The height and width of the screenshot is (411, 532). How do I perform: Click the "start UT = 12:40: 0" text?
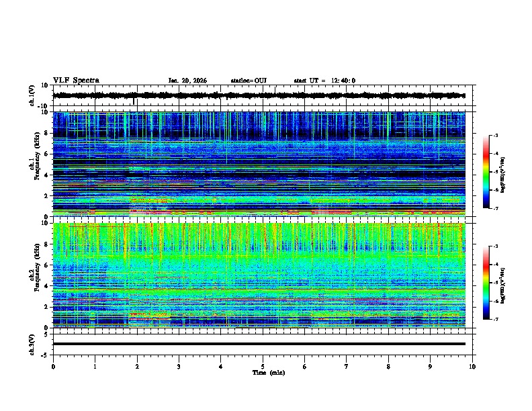[324, 81]
